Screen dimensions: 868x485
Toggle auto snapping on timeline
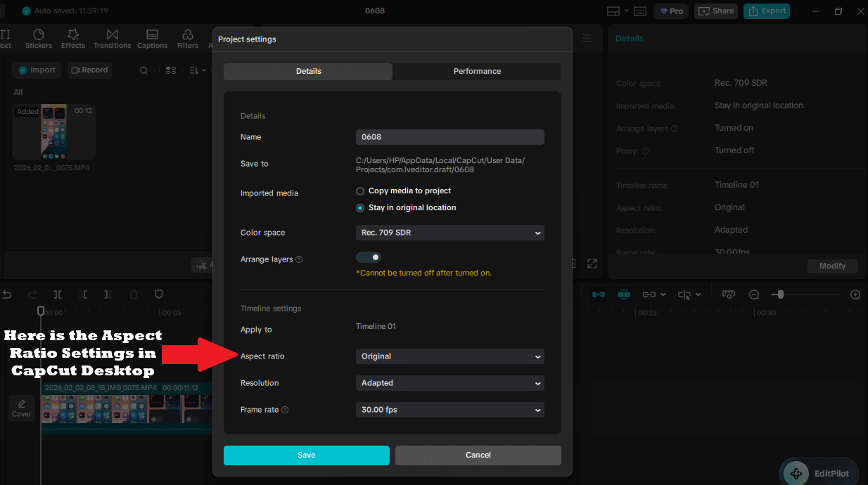tap(623, 295)
